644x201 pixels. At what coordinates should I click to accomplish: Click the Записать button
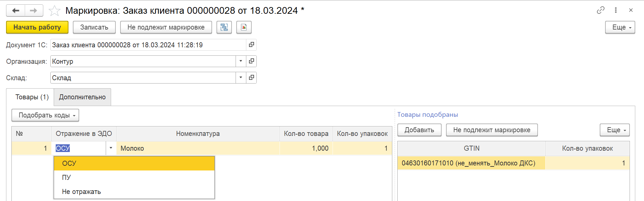94,27
